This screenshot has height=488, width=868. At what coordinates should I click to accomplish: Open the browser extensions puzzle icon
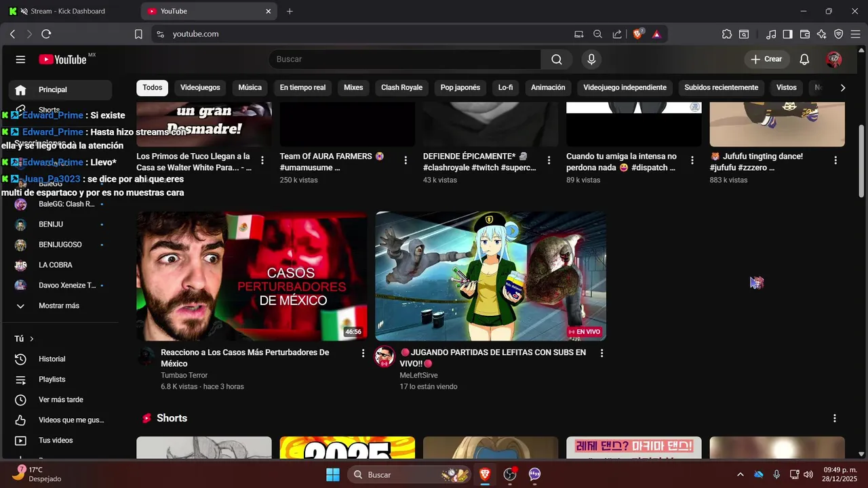pyautogui.click(x=727, y=34)
